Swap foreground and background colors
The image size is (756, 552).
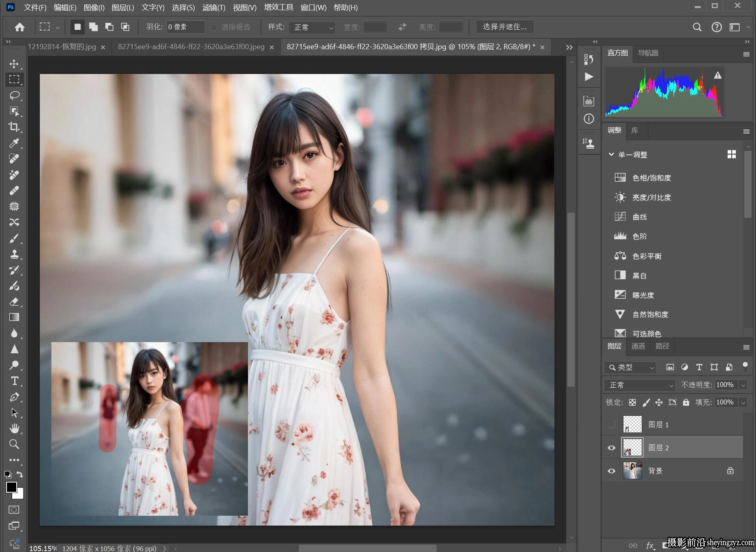pos(20,474)
